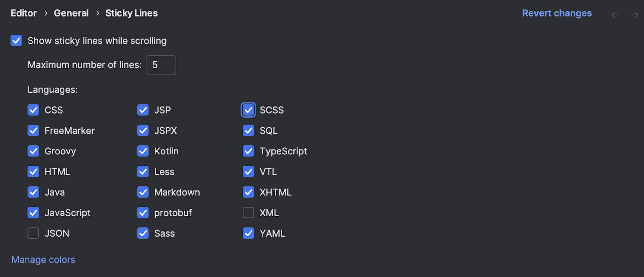Uncheck the FreeMarker checkbox
Viewport: 644px width, 277px height.
click(x=33, y=130)
